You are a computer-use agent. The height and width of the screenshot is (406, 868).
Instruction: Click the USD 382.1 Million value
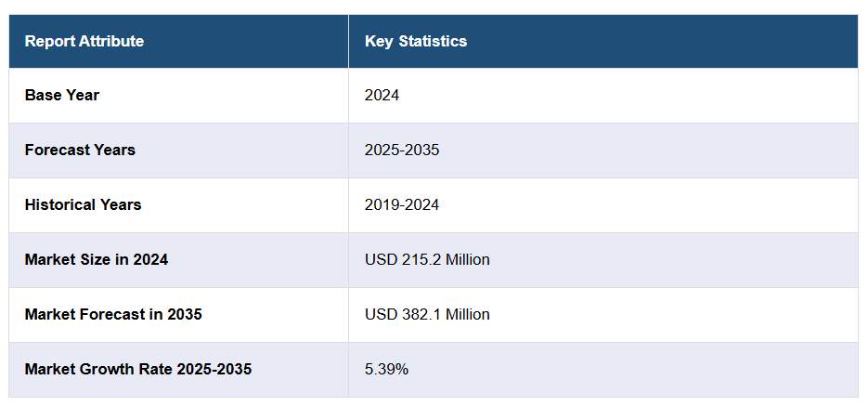pyautogui.click(x=427, y=314)
